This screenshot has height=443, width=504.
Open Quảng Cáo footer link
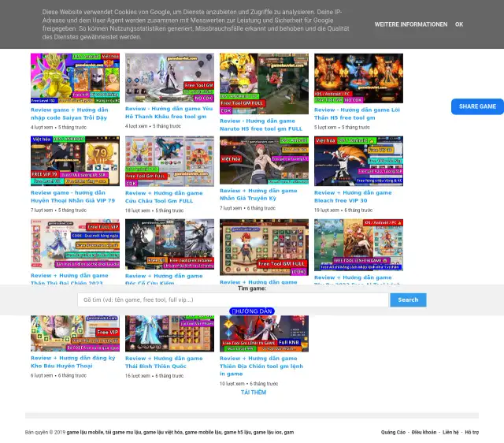(393, 433)
